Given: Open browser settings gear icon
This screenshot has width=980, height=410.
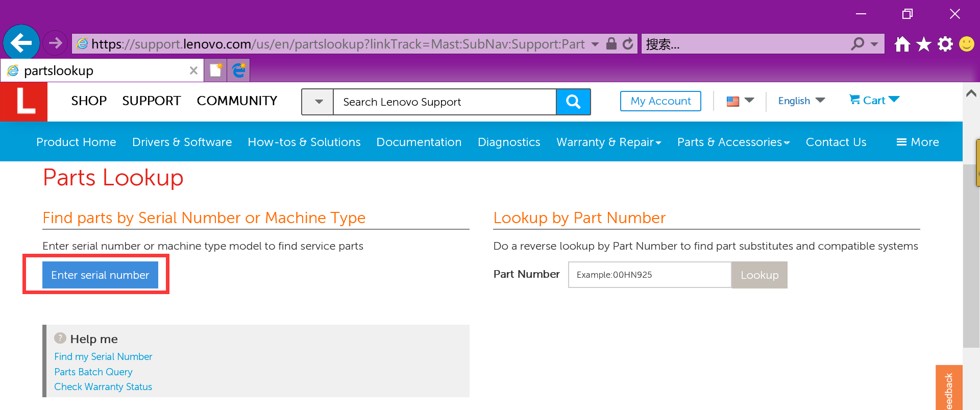Looking at the screenshot, I should (x=945, y=44).
